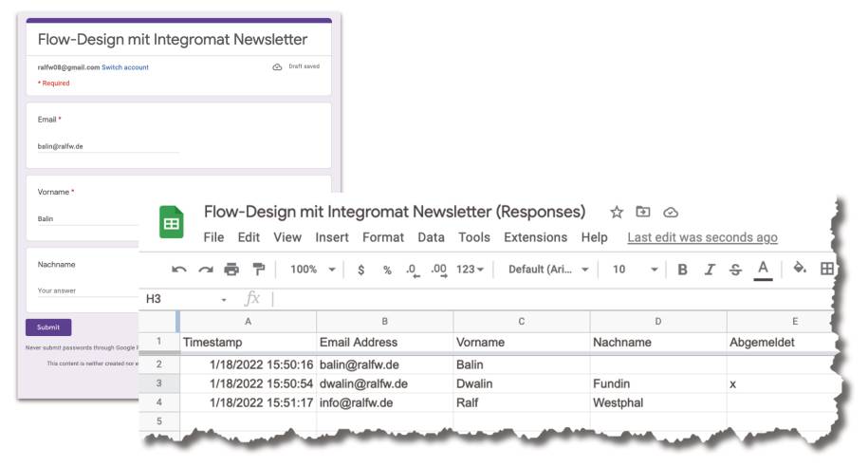Open the borders tool
The width and height of the screenshot is (868, 467).
pyautogui.click(x=827, y=269)
